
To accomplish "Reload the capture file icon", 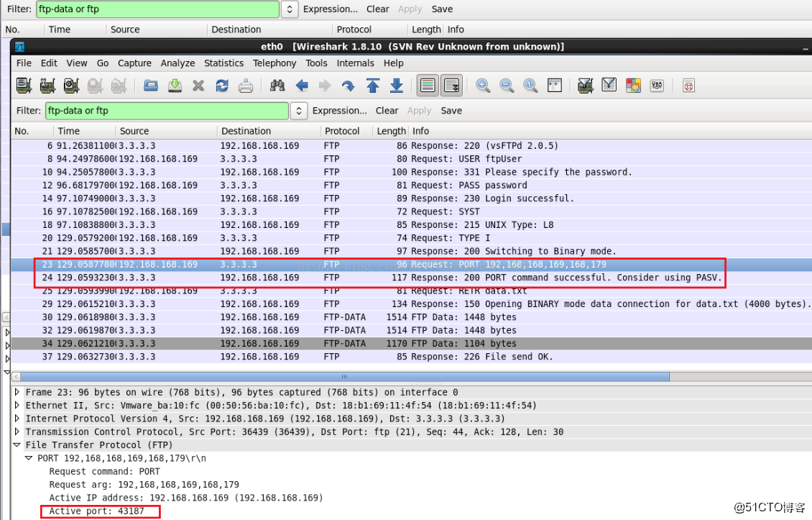I will tap(222, 86).
